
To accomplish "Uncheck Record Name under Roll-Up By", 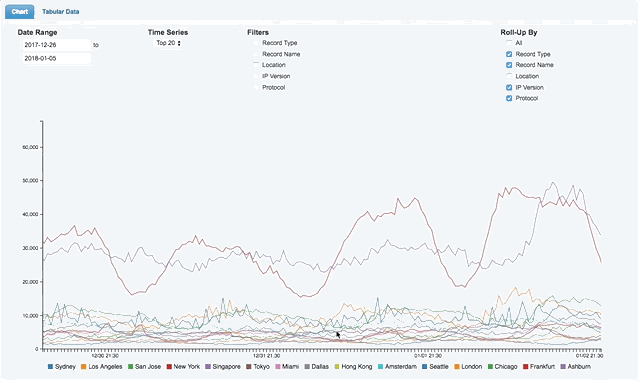I will click(509, 65).
